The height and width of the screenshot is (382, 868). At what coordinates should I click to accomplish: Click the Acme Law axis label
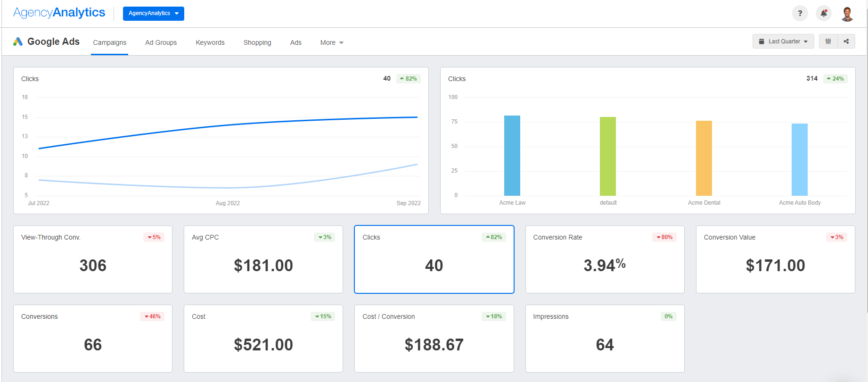pyautogui.click(x=512, y=203)
